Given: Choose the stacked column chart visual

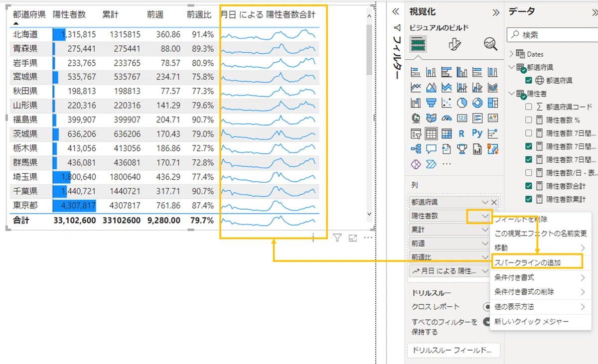Looking at the screenshot, I should click(431, 72).
